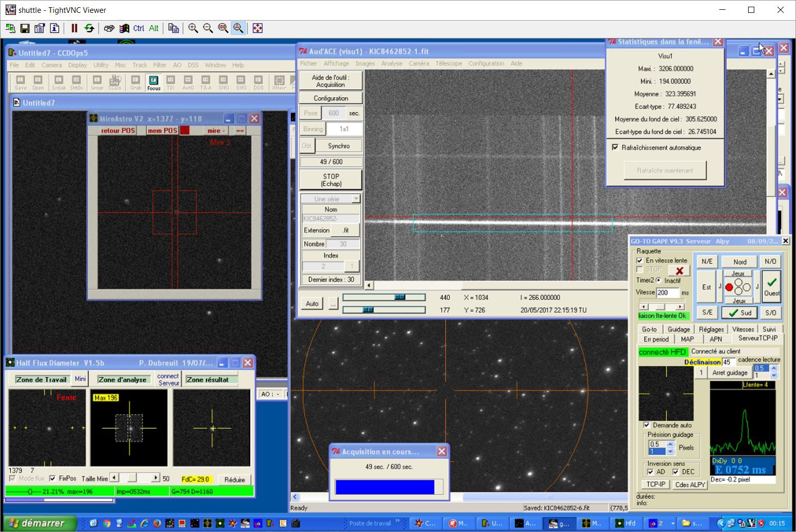This screenshot has height=532, width=796.
Task: Click the red X cancel button in Raquette
Action: click(x=679, y=271)
